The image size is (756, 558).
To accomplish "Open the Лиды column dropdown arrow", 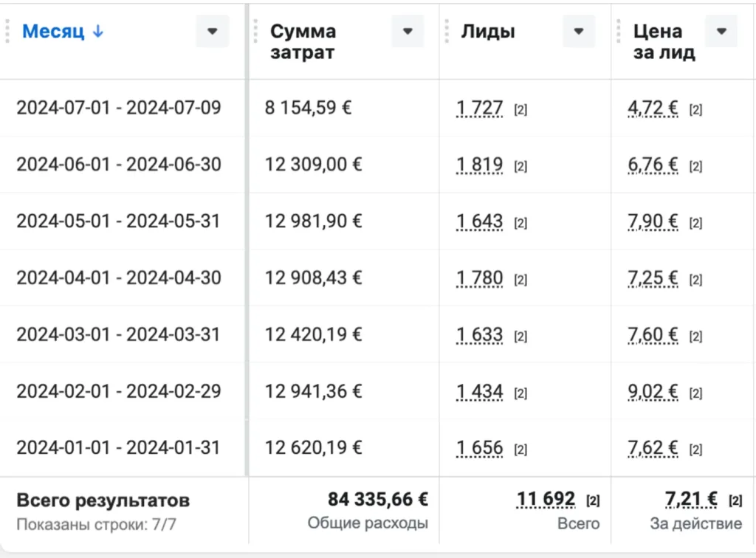I will 579,31.
